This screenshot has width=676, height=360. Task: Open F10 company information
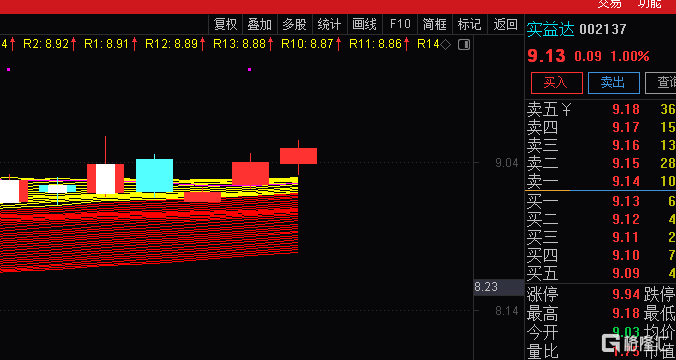400,24
